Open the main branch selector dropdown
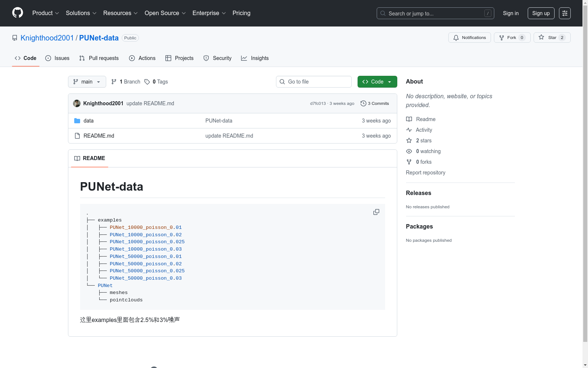588x368 pixels. pyautogui.click(x=87, y=82)
